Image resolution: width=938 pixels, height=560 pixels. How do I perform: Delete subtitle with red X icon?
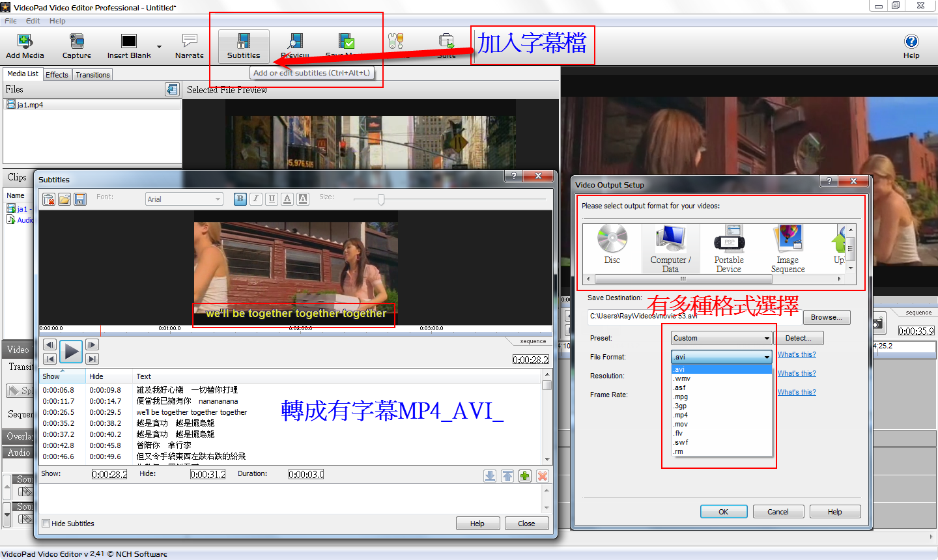coord(543,476)
